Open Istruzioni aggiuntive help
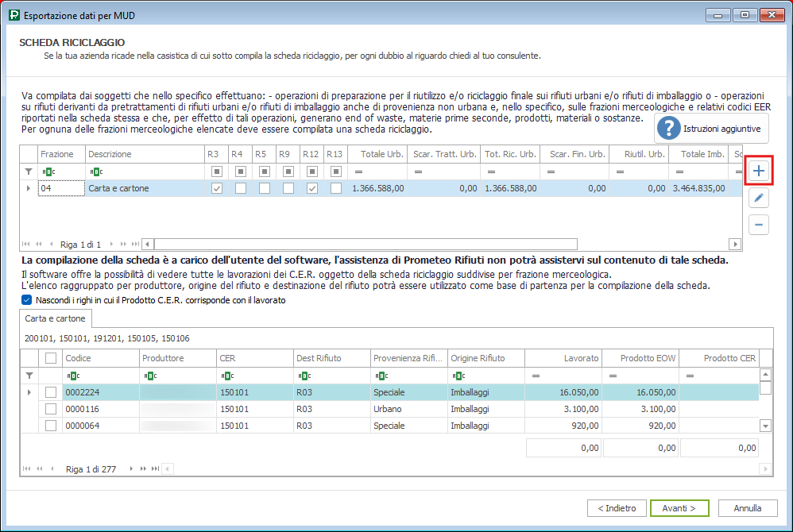 [x=711, y=129]
